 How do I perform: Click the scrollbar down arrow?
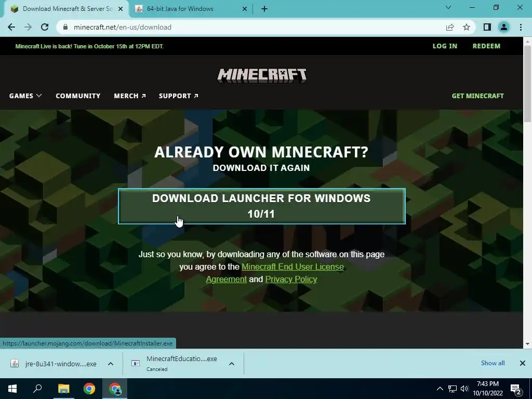pos(528,344)
